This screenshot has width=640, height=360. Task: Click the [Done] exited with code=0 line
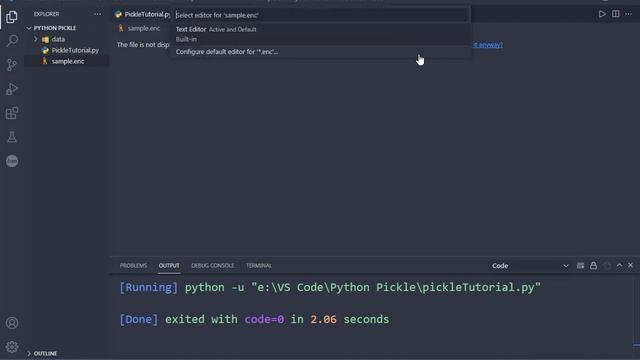tap(254, 319)
